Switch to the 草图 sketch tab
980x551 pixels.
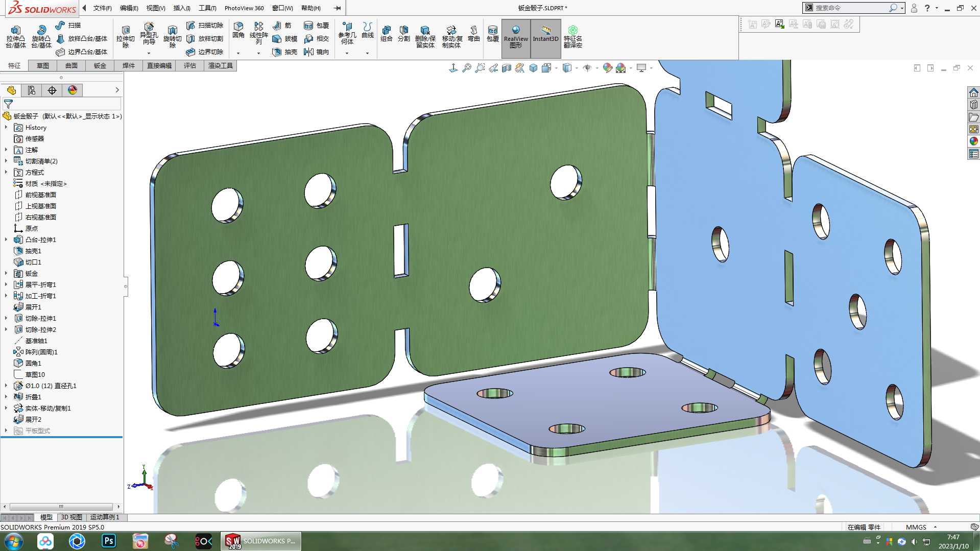43,65
